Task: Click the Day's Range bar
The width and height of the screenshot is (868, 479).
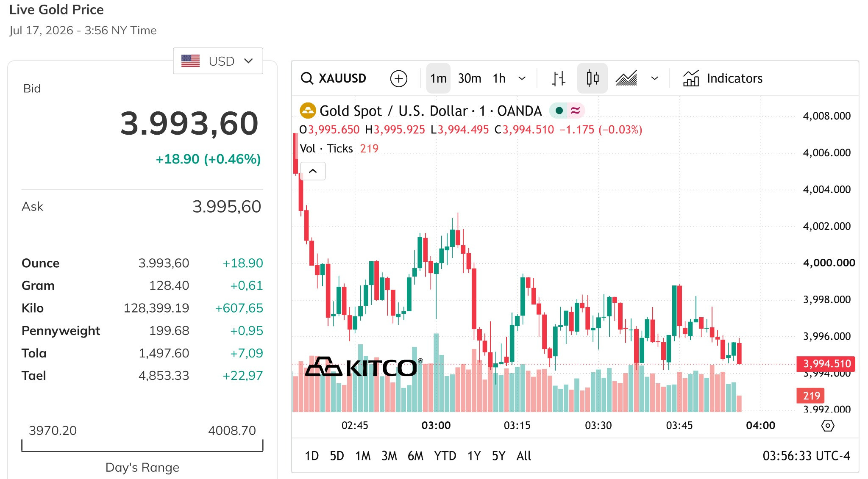Action: tap(142, 446)
